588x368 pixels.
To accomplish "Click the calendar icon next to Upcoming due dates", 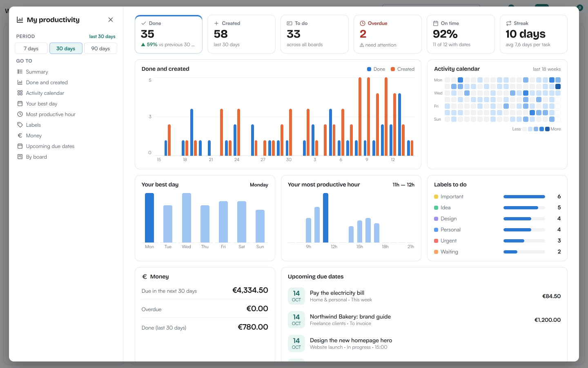I will coord(20,146).
